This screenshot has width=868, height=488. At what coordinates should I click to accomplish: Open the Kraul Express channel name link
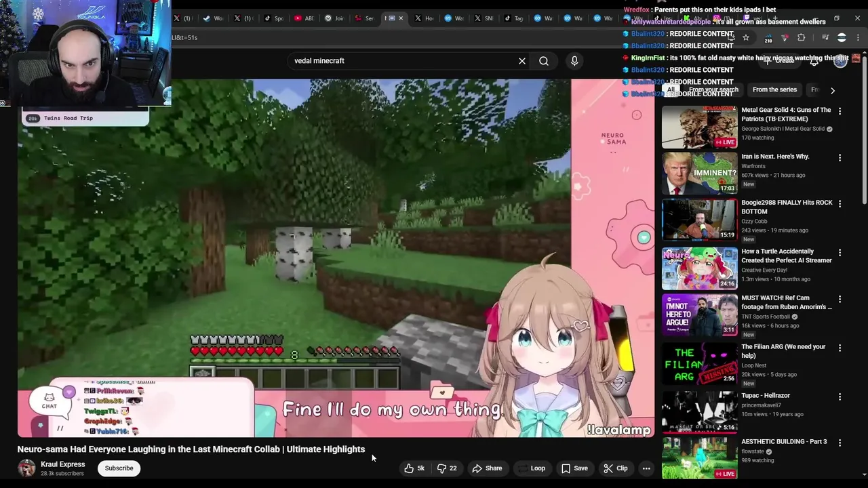coord(62,464)
